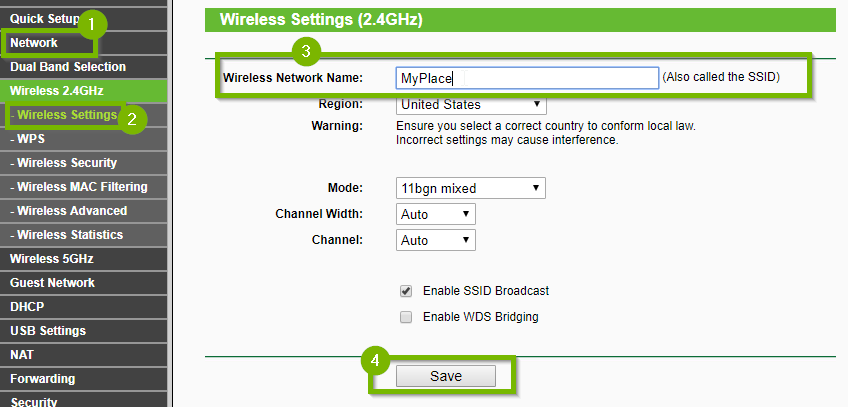
Task: Open the Network menu in sidebar
Action: pyautogui.click(x=84, y=43)
